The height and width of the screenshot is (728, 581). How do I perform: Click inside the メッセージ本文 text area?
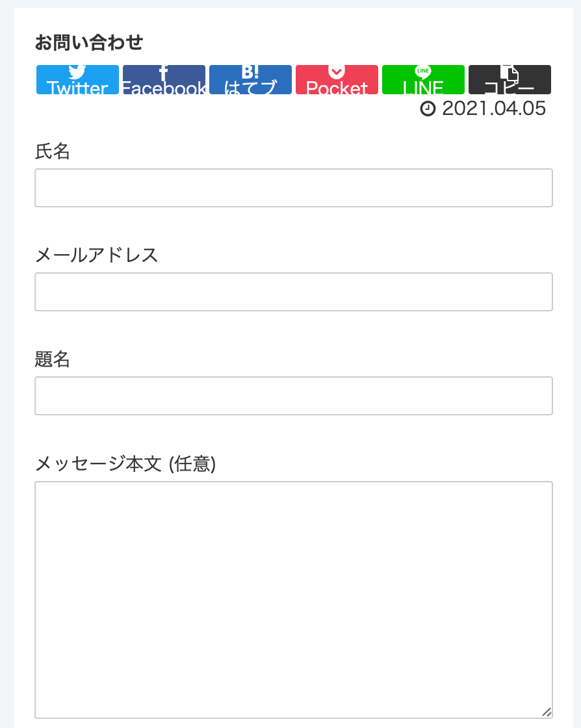pos(294,598)
